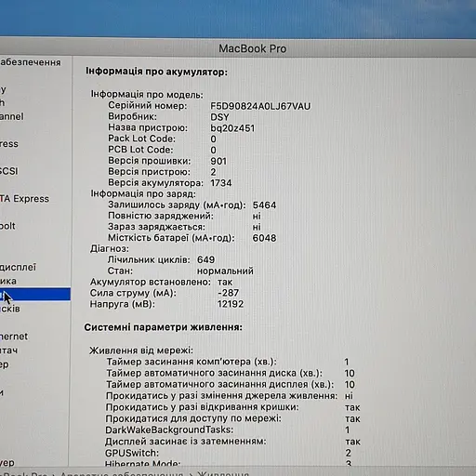Select the Parallel SCSI sidebar item
This screenshot has height=476, width=476.
pos(8,171)
